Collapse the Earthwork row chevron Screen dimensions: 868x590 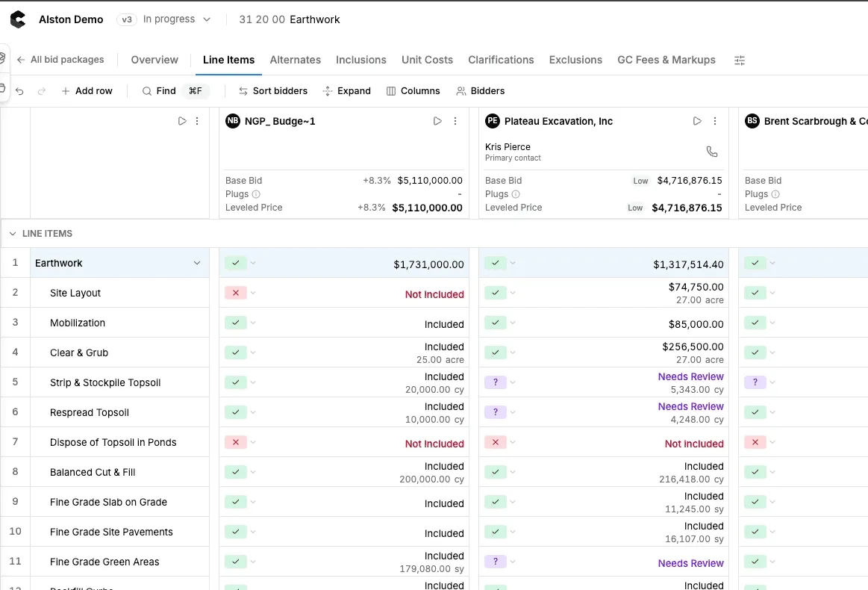(196, 263)
